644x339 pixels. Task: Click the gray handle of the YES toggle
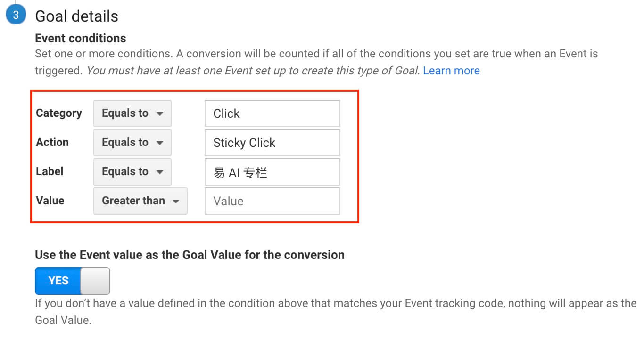tap(95, 281)
